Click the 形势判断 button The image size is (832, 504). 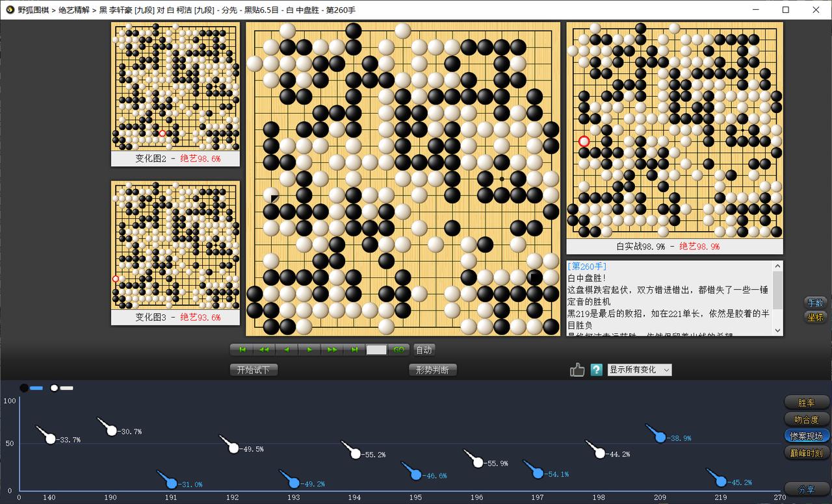coord(433,370)
